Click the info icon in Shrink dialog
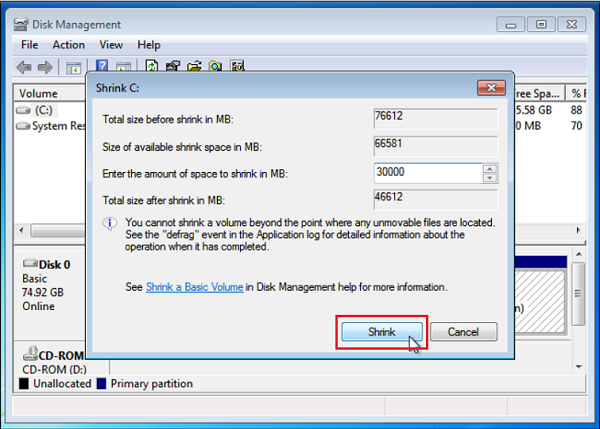Screen dimensions: 600x429 click(110, 222)
